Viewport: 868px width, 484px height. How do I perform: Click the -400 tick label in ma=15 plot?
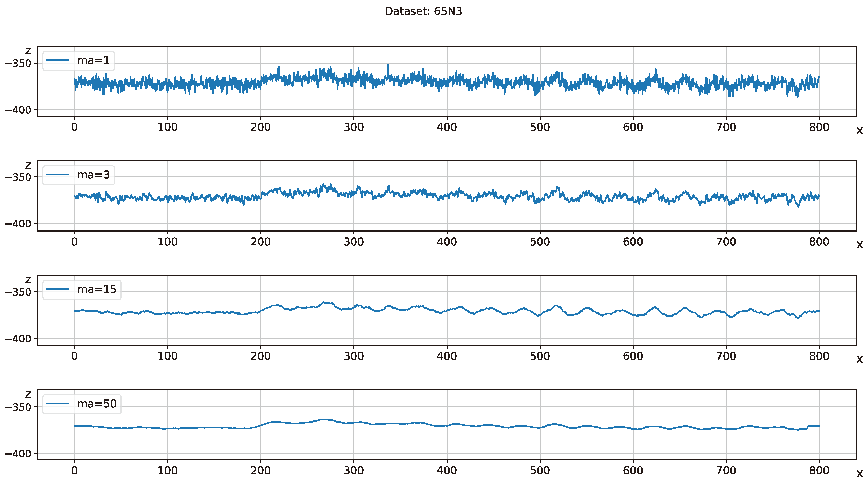pos(18,339)
